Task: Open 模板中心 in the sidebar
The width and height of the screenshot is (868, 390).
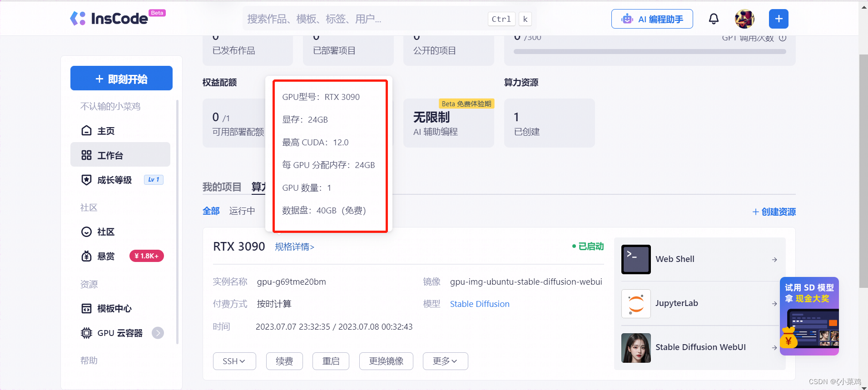Action: (x=120, y=309)
